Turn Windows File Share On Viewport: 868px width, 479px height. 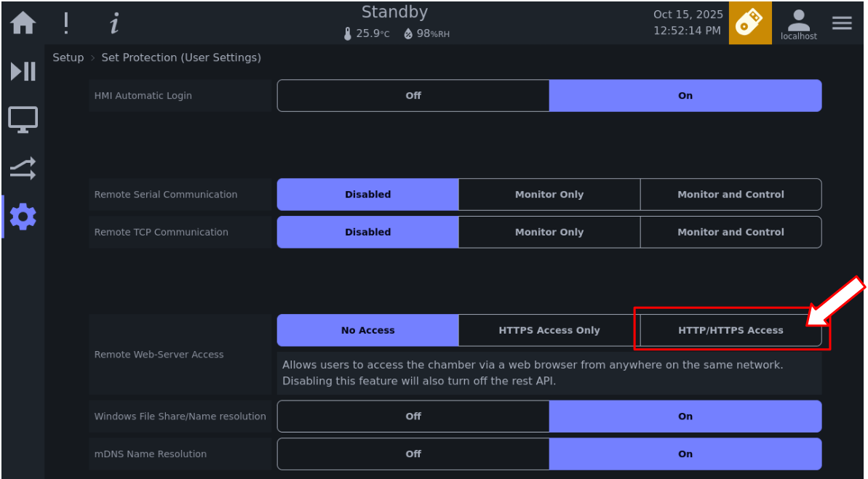(685, 416)
